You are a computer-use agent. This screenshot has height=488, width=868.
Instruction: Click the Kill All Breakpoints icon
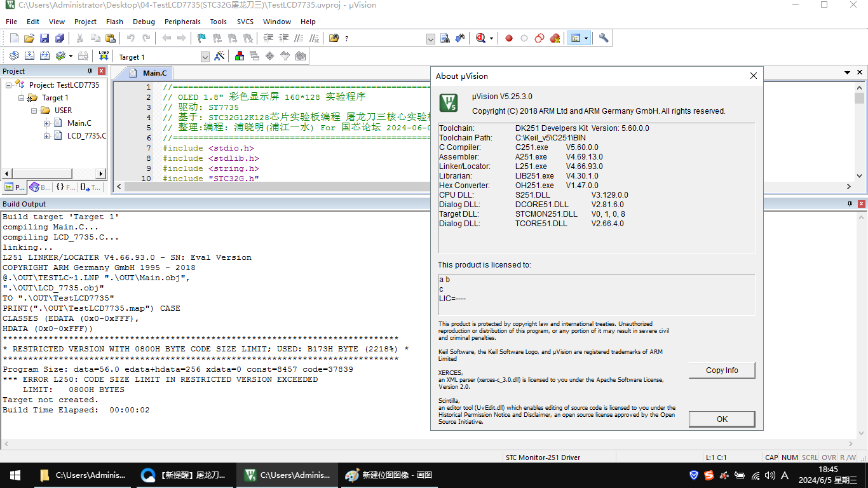tap(555, 38)
